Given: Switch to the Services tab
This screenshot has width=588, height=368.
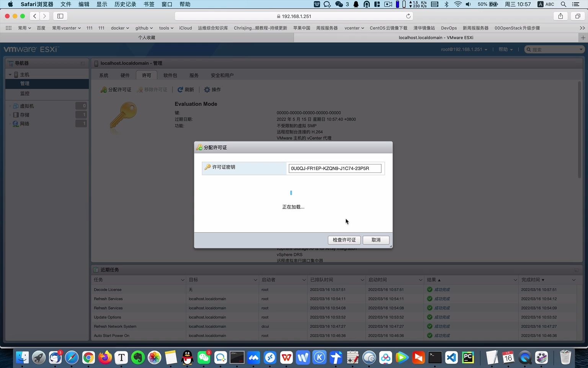Looking at the screenshot, I should 194,76.
